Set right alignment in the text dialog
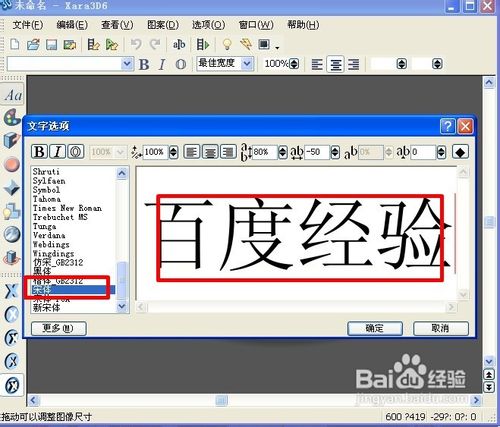The height and width of the screenshot is (427, 500). coord(228,152)
